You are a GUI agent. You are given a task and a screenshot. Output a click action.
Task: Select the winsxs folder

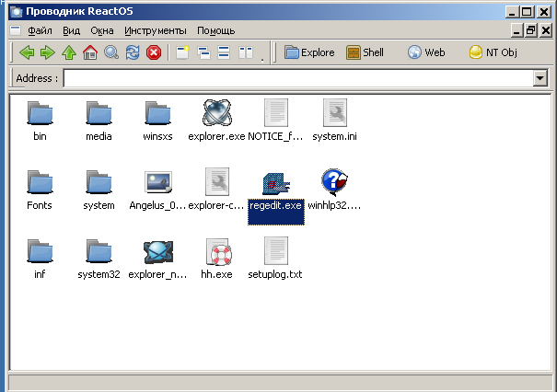tap(157, 121)
